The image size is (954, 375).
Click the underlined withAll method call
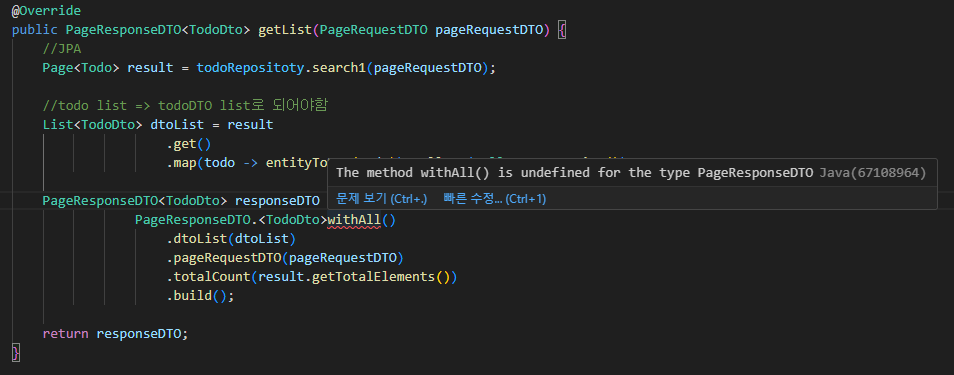point(354,220)
